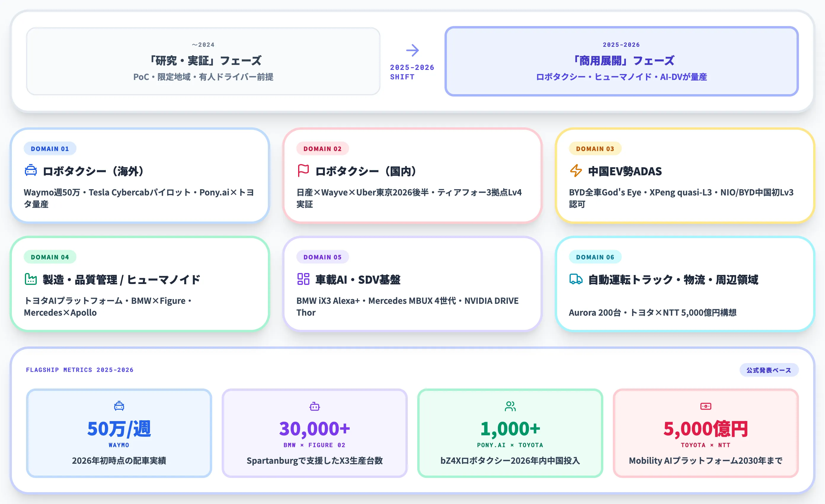Screen dimensions: 825x504
Task: Select Spartanburgで支援したX3生産台数 caption
Action: coord(314,460)
